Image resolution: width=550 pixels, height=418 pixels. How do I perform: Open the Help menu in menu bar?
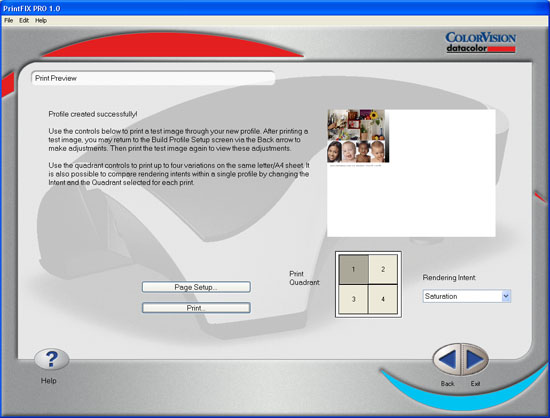(x=41, y=20)
